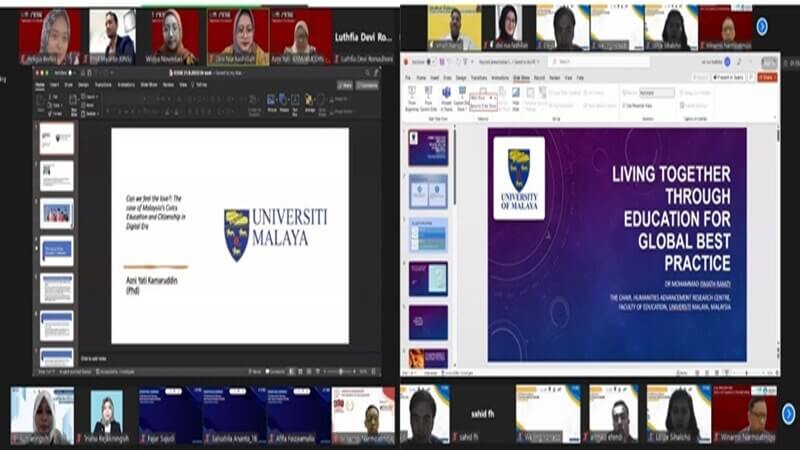
Task: Start slideshow From Beginning in right PowerPoint
Action: 412,98
